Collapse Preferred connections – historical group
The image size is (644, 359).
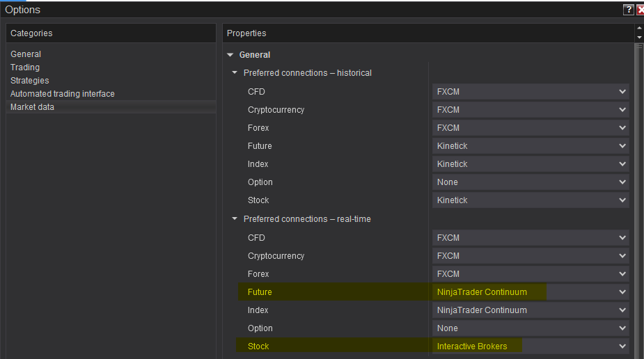tap(235, 72)
